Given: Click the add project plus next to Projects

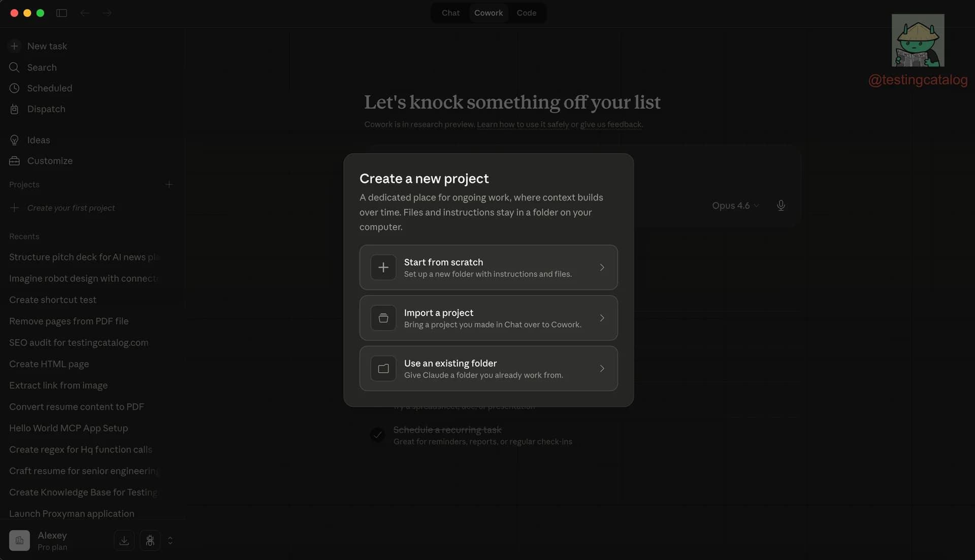Looking at the screenshot, I should click(x=169, y=184).
